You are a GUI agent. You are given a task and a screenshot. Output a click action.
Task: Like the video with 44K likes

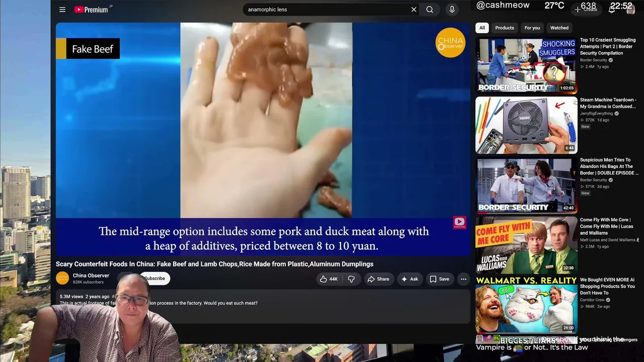click(329, 279)
